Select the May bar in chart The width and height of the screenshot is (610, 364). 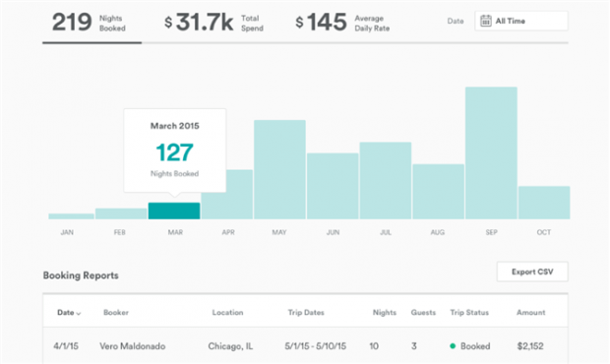click(x=279, y=169)
